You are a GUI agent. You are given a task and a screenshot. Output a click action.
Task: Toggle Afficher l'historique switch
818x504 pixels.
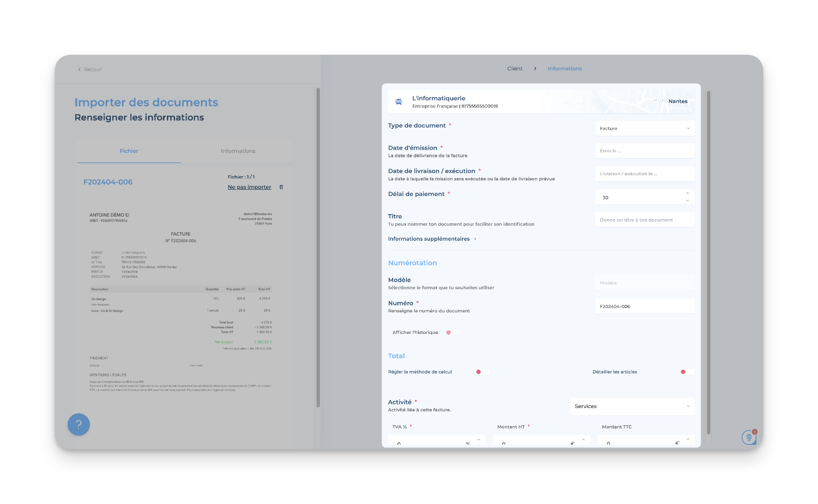[453, 332]
